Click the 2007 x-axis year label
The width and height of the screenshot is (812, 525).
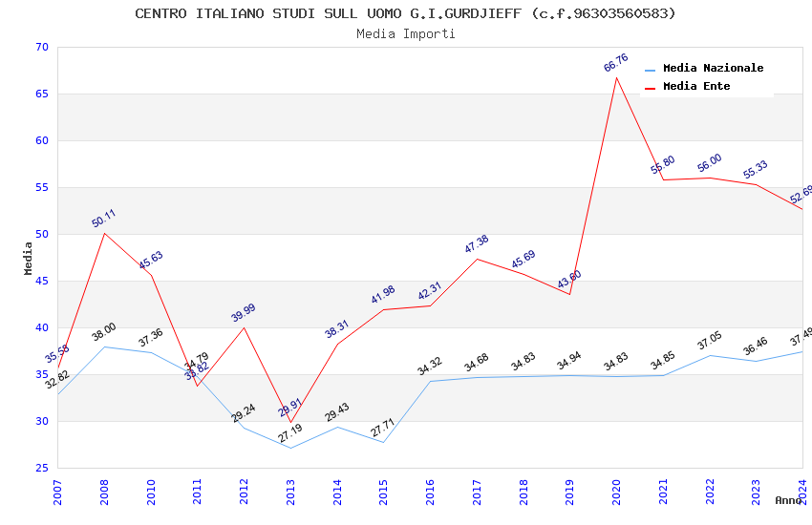pyautogui.click(x=57, y=492)
